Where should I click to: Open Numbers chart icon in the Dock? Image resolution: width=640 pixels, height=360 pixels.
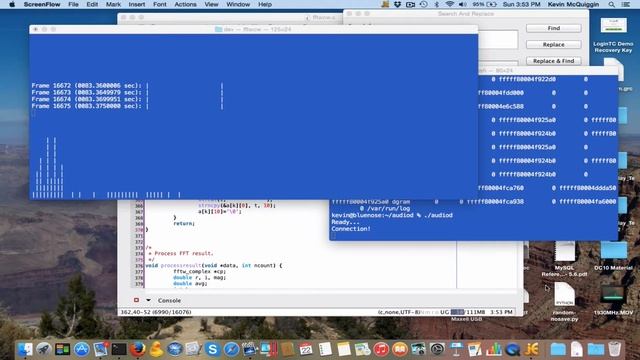(494, 349)
